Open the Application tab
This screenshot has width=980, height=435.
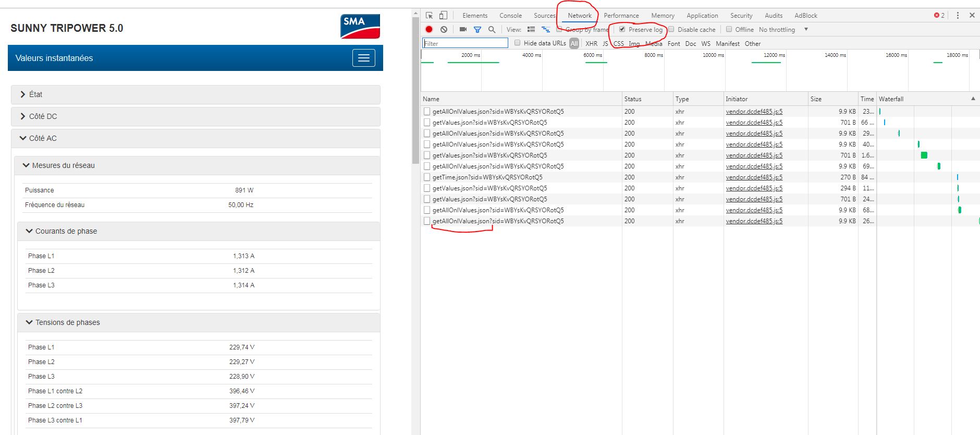click(702, 16)
